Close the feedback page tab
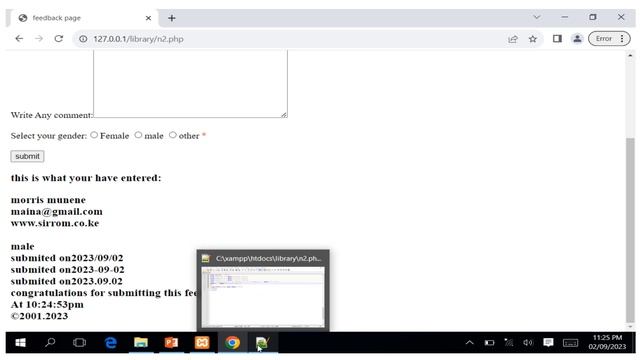Screen dimensions: 640x360 (148, 18)
